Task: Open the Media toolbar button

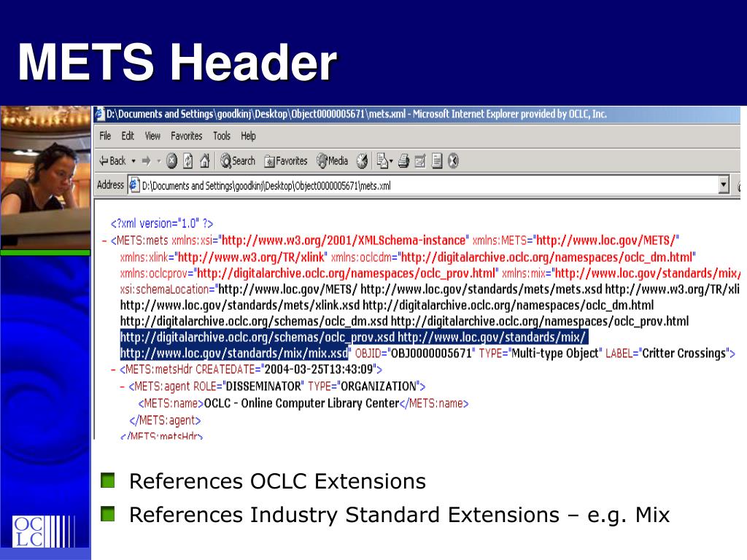Action: 333,161
